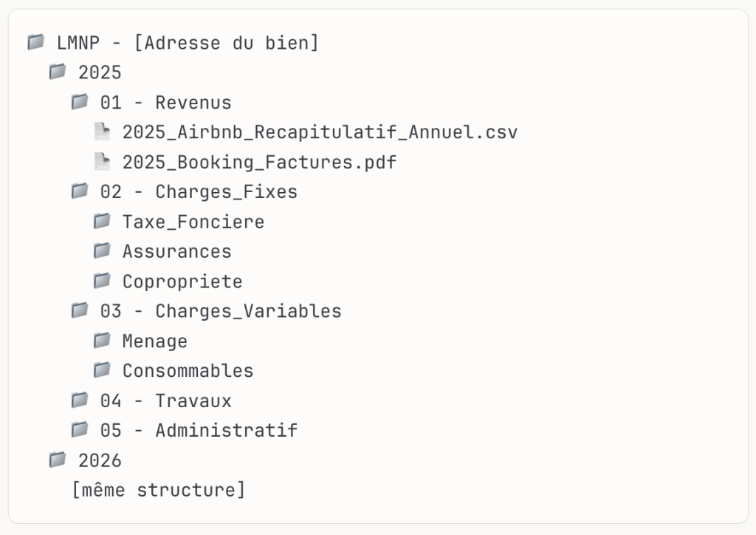Screen dimensions: 756x535
Task: Open the 04 - Travaux folder
Action: (x=165, y=401)
